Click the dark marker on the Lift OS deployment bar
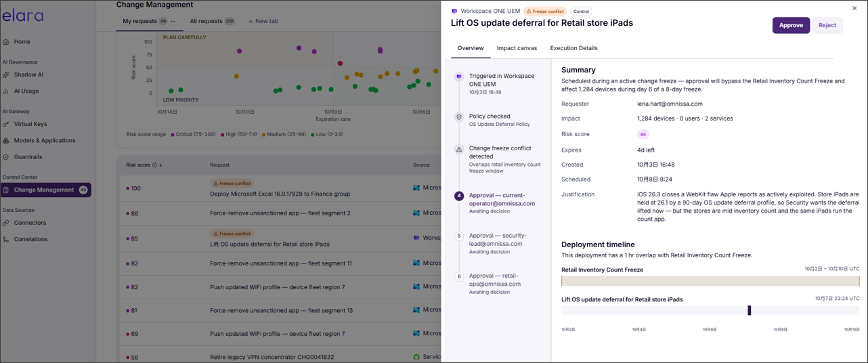 [750, 310]
